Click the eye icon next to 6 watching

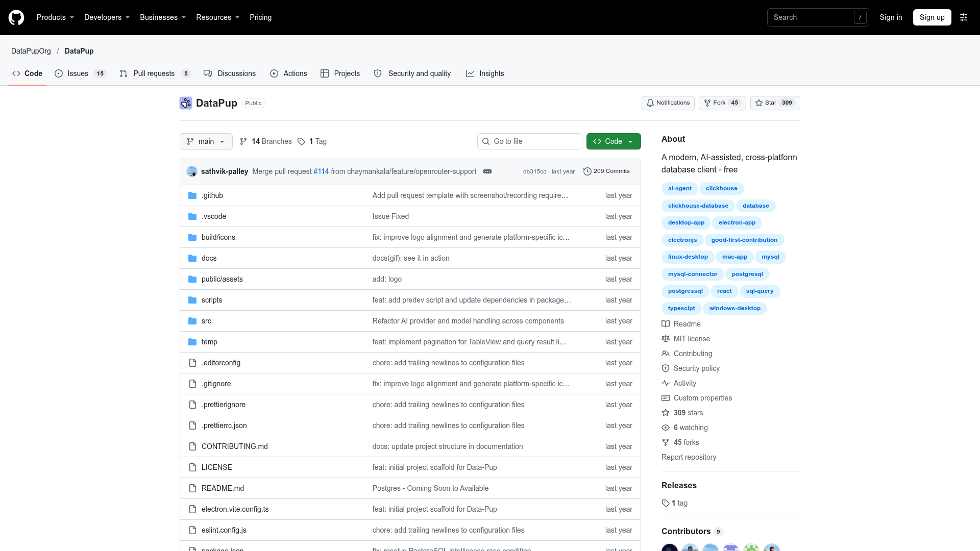pos(666,428)
